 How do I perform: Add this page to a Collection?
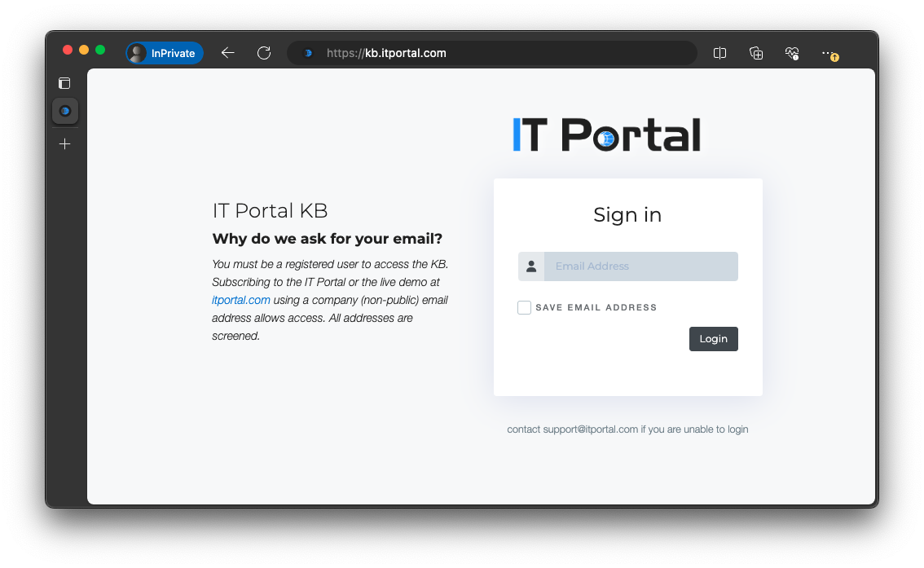click(756, 53)
